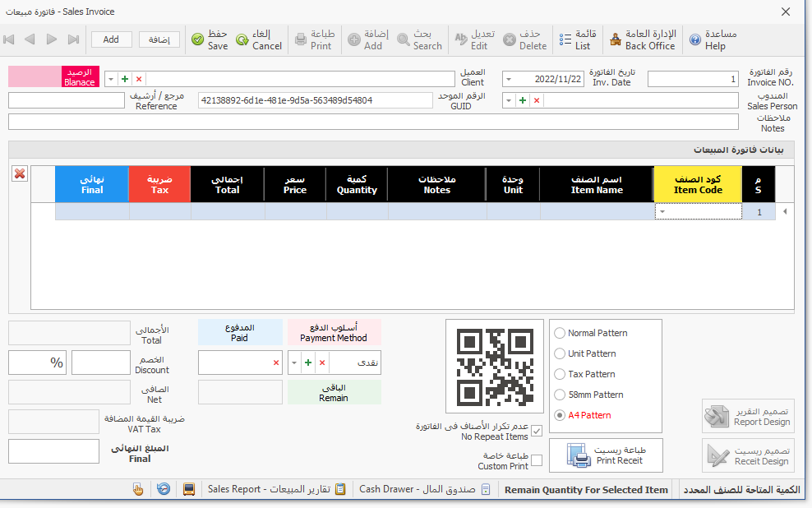This screenshot has width=812, height=508.
Task: Open Sales Report from status bar
Action: 276,489
